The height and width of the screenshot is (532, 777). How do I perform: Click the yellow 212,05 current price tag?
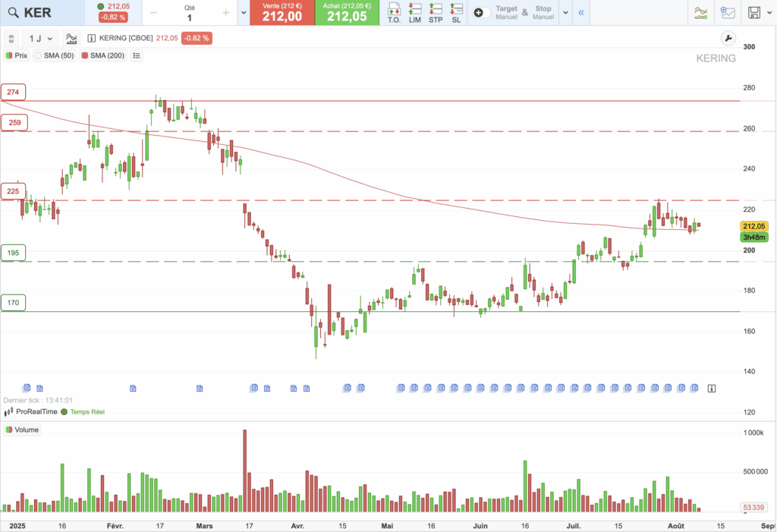[753, 227]
